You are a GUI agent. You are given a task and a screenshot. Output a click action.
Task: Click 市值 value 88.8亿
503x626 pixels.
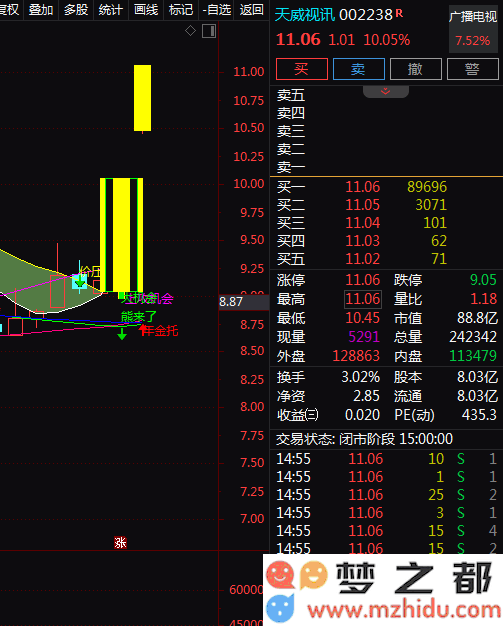(x=477, y=318)
